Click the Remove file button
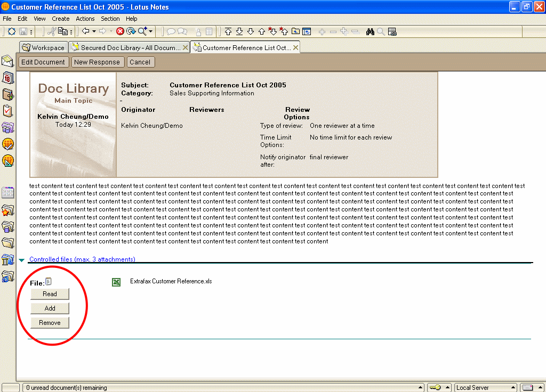 coord(50,323)
